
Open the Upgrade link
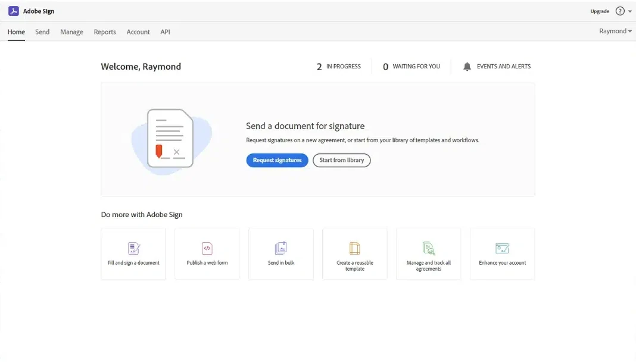598,11
